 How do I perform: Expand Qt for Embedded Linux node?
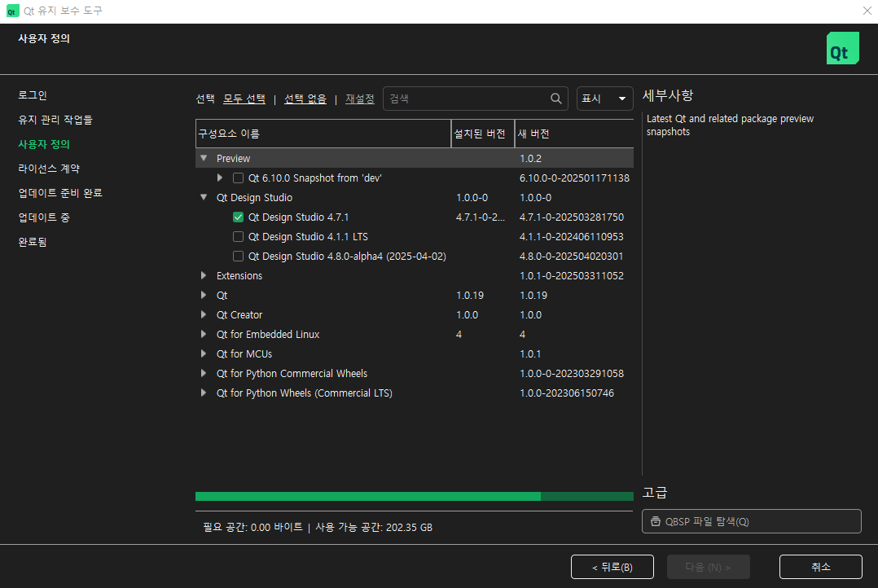(204, 335)
